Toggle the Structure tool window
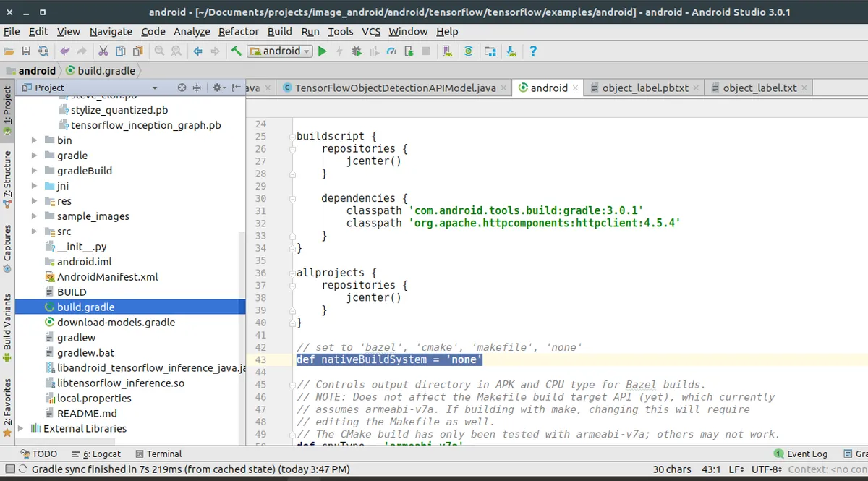The width and height of the screenshot is (868, 481). pyautogui.click(x=7, y=179)
